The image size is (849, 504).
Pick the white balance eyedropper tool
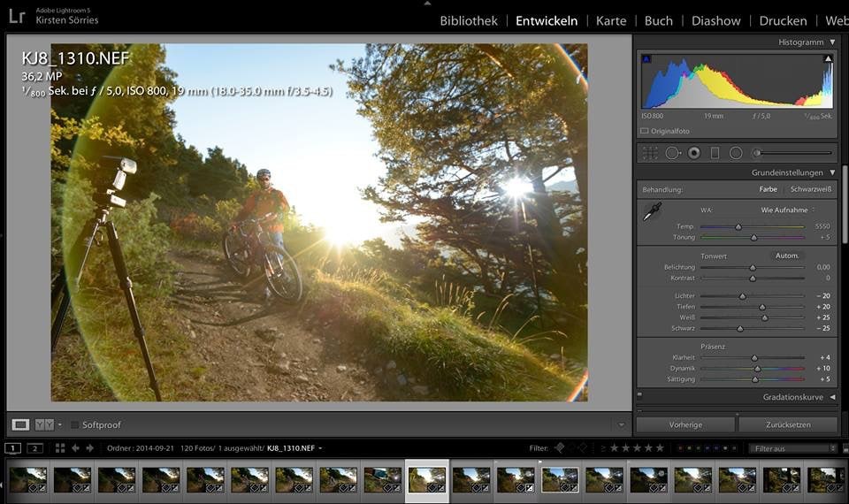click(x=653, y=211)
